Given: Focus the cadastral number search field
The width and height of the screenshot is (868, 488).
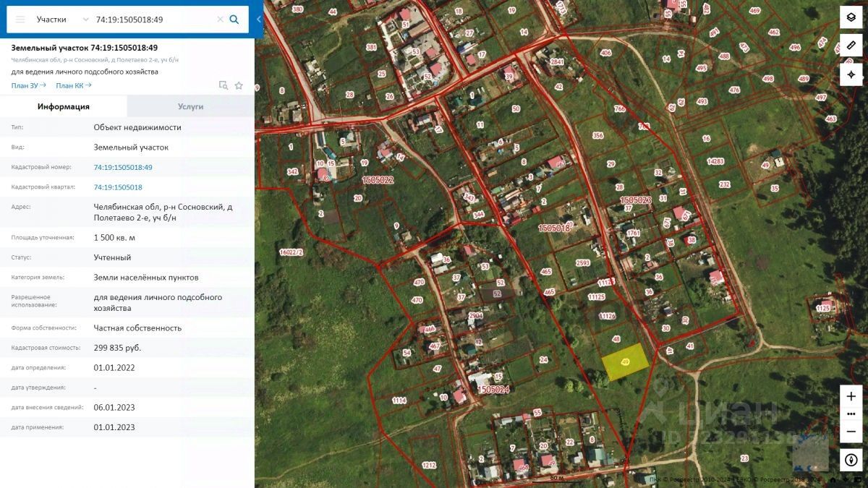Looking at the screenshot, I should click(x=153, y=20).
